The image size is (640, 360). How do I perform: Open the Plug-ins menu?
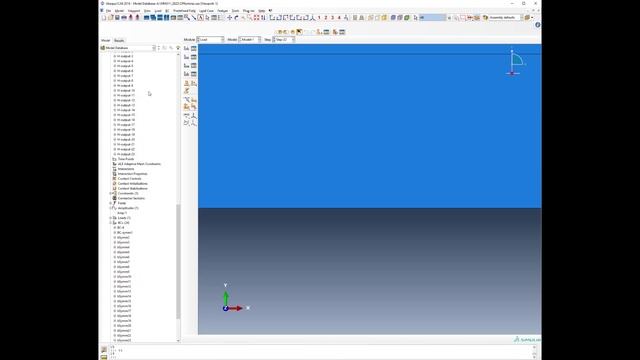249,11
